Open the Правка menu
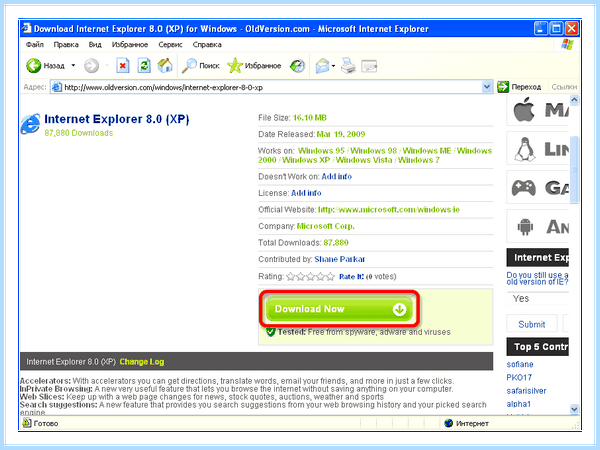600x450 pixels. 66,44
